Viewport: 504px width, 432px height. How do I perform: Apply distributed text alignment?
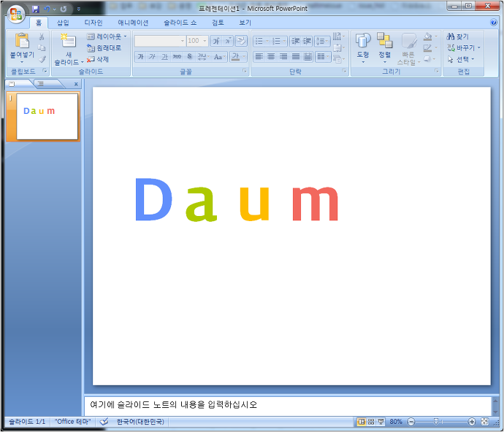308,57
